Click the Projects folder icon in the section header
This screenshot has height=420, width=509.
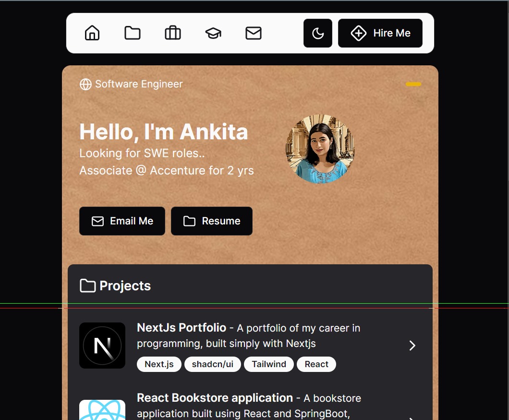(x=87, y=285)
